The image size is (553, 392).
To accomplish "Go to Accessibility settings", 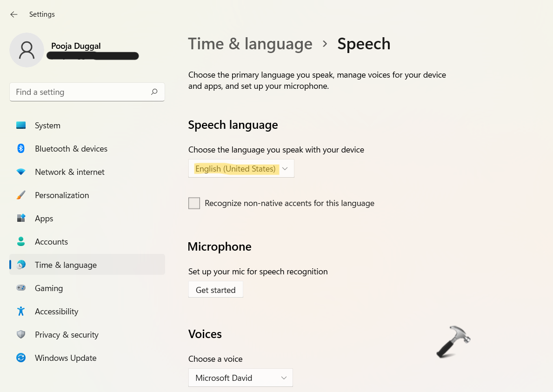I will pos(87,312).
